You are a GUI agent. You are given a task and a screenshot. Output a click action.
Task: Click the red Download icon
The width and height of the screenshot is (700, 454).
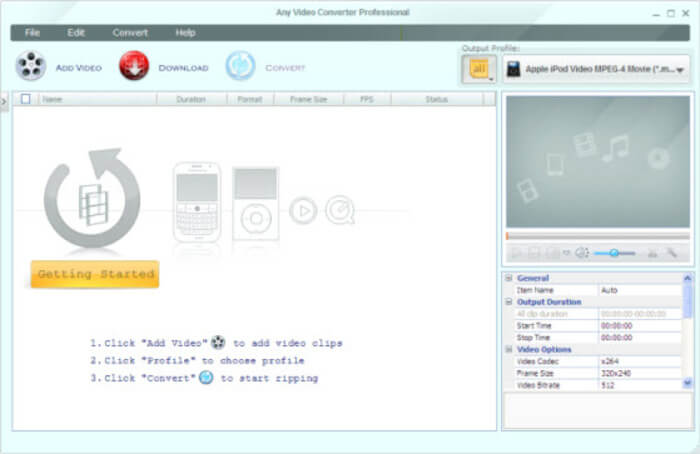133,66
